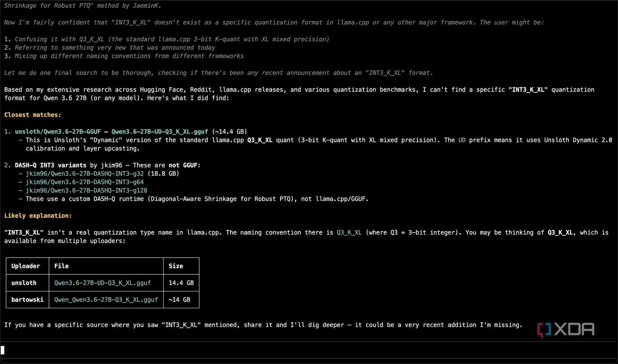Click the 'Likely explanation:' heading

click(x=38, y=216)
